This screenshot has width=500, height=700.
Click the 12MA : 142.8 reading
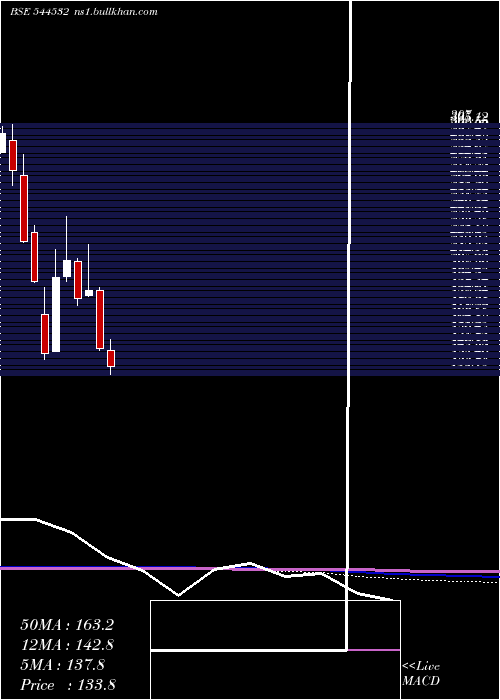pyautogui.click(x=67, y=645)
